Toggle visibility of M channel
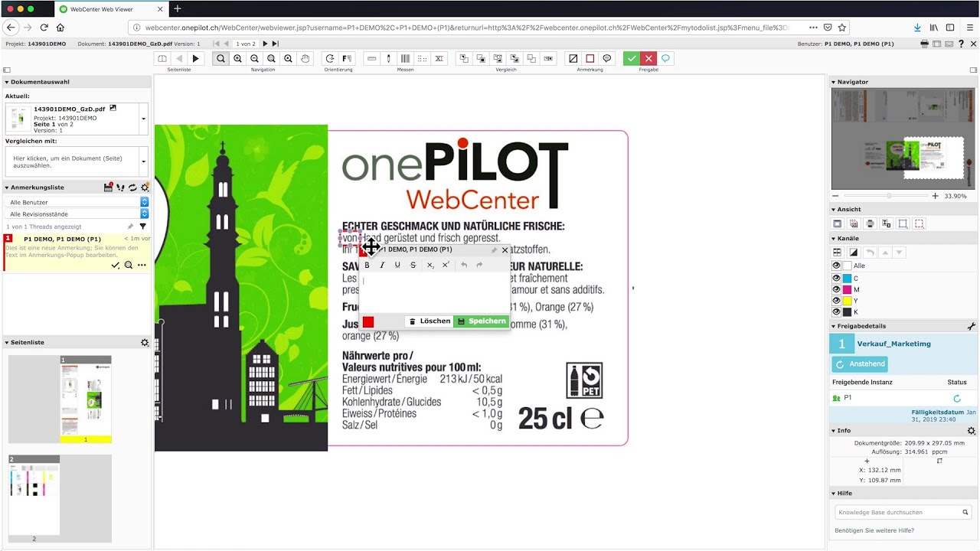The image size is (980, 551). 837,289
